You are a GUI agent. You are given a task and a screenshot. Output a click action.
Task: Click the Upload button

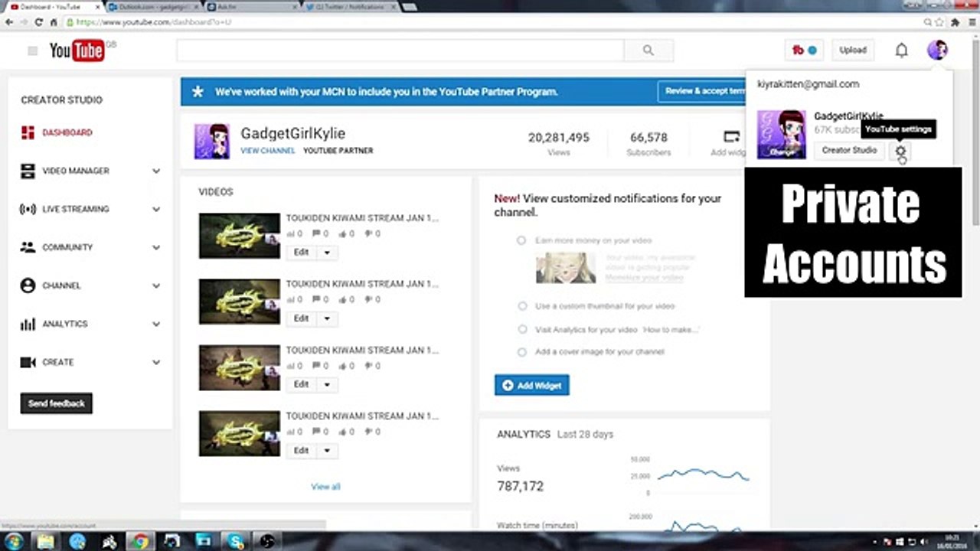pyautogui.click(x=853, y=51)
